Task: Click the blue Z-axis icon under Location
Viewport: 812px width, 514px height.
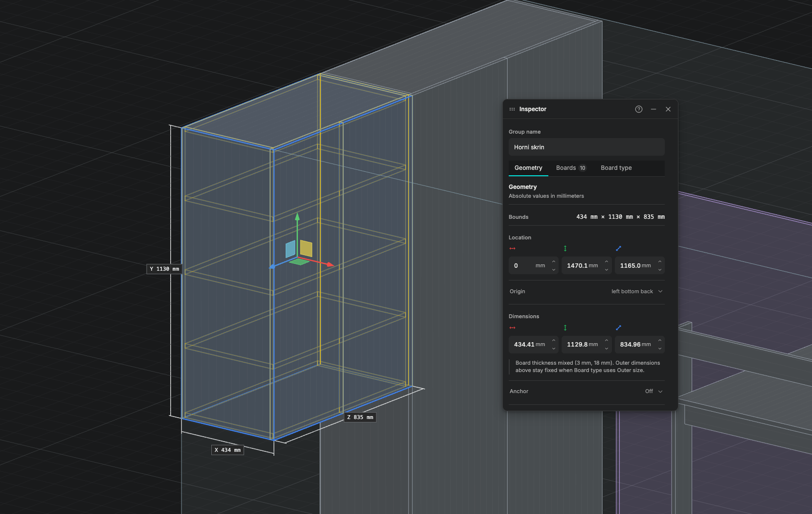Action: 618,249
